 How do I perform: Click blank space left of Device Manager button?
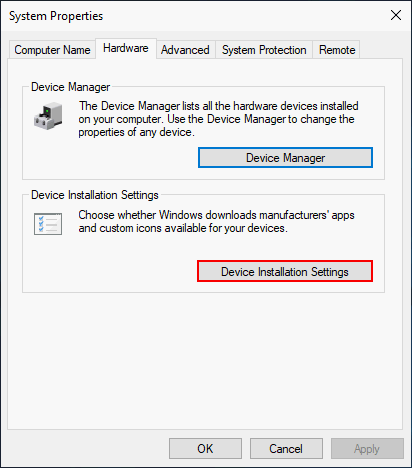(x=110, y=158)
